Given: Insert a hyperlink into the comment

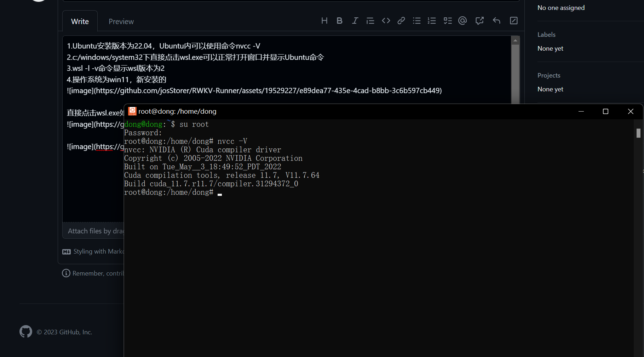Looking at the screenshot, I should point(401,21).
